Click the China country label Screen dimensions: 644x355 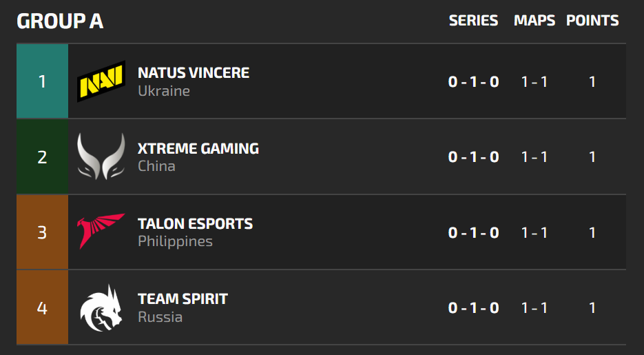[156, 166]
